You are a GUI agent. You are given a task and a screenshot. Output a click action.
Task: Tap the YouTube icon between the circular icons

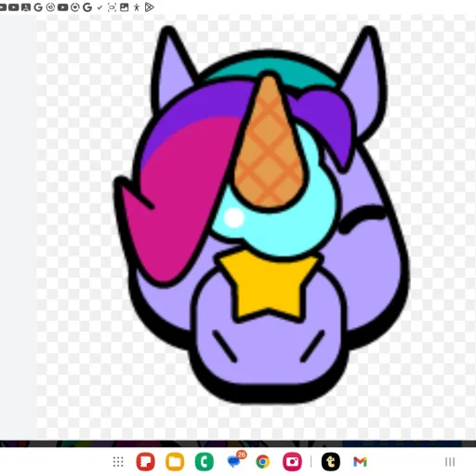click(x=63, y=7)
